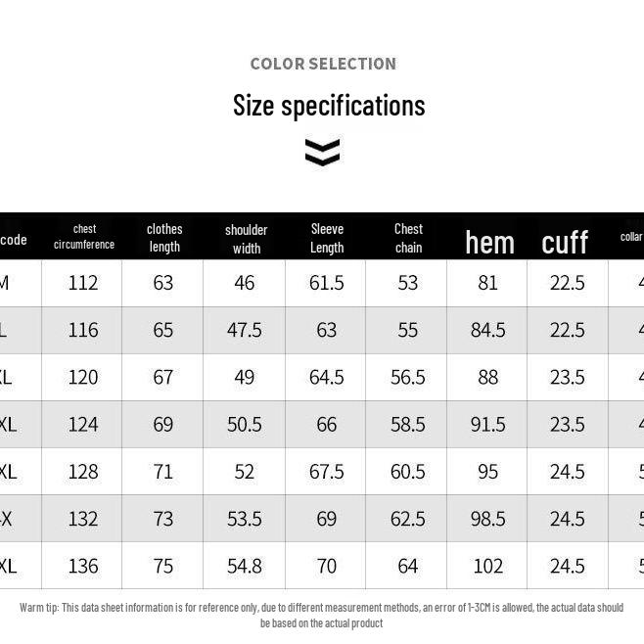Select the hem column header
Screen dimensions: 644x644
click(x=489, y=242)
